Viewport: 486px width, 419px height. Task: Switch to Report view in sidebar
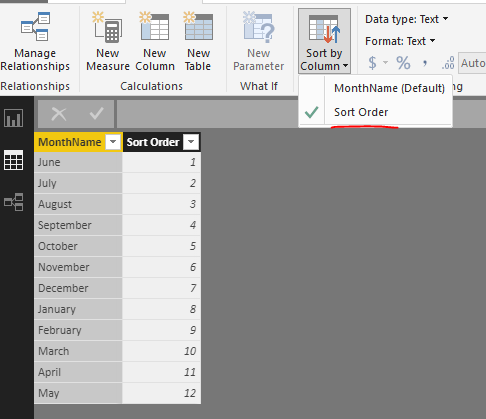pos(14,118)
